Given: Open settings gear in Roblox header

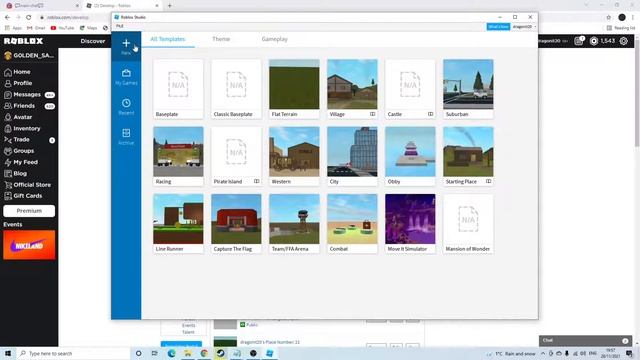Looking at the screenshot, I should click(x=624, y=41).
